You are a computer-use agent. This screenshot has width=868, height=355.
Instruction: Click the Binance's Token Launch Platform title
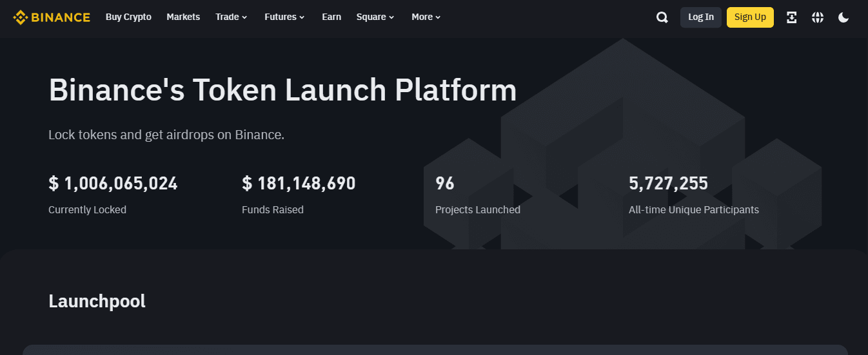pyautogui.click(x=282, y=90)
